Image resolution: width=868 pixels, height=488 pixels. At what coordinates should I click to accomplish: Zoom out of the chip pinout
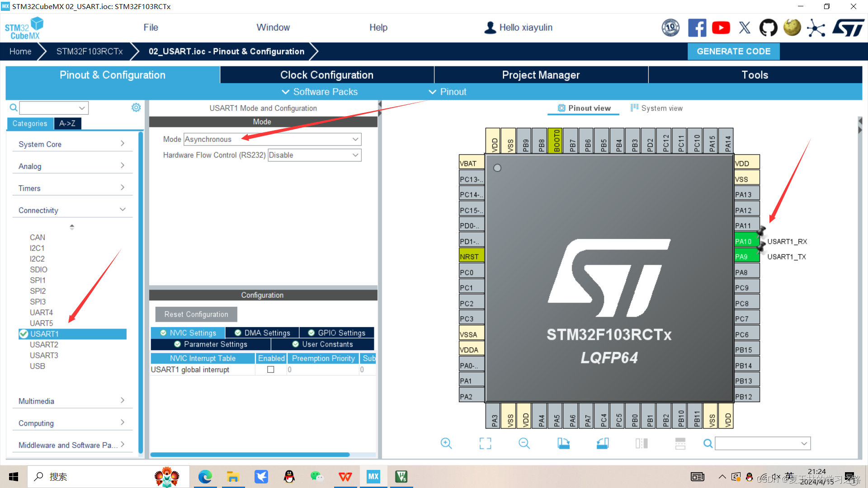(524, 443)
